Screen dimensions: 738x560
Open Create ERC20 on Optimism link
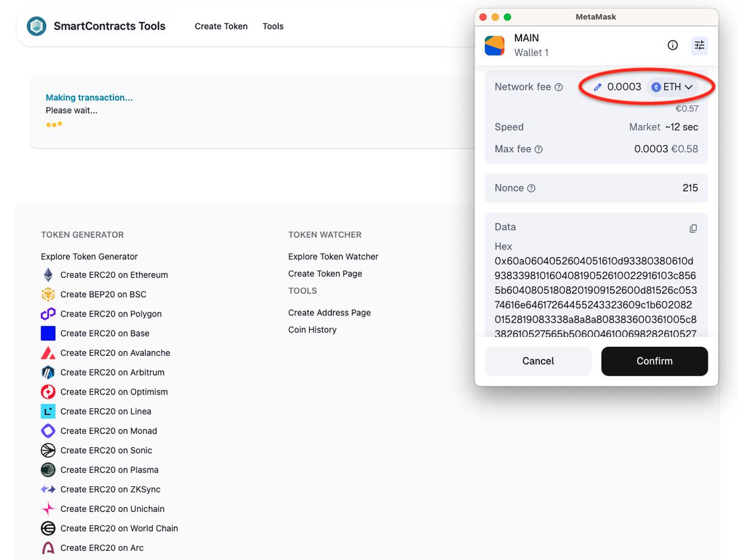tap(114, 392)
